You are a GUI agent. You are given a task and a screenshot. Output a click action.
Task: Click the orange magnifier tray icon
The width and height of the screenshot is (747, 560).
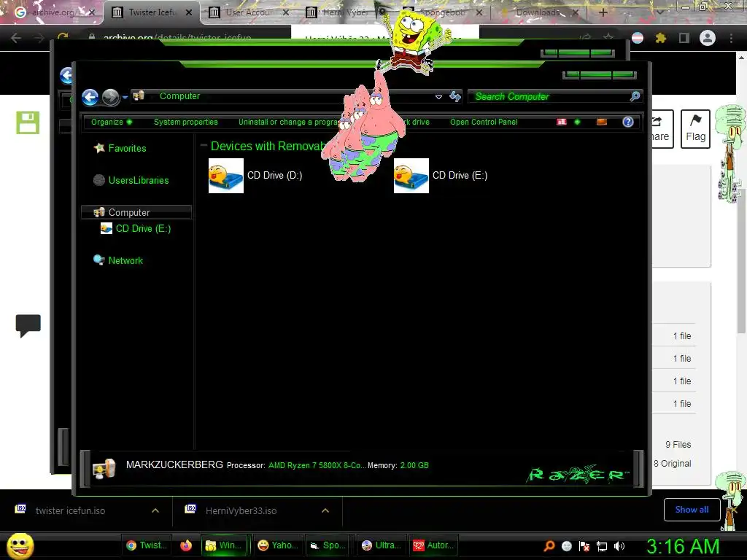pyautogui.click(x=549, y=546)
